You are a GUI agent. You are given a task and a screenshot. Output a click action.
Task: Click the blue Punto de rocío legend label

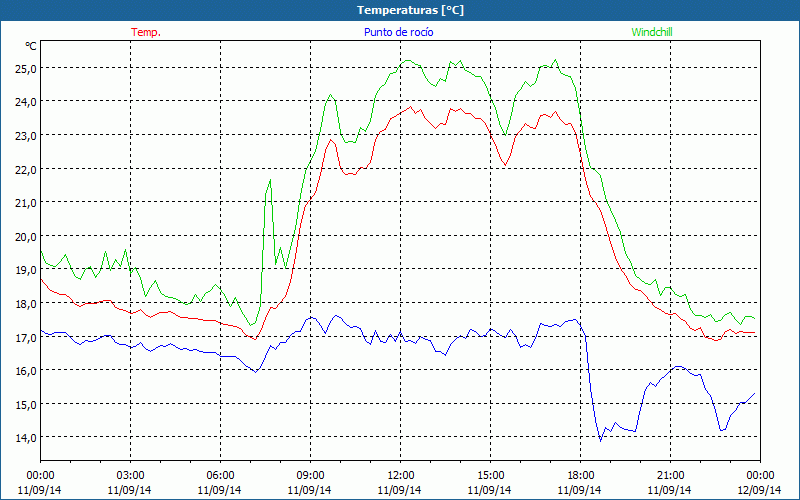tap(398, 32)
